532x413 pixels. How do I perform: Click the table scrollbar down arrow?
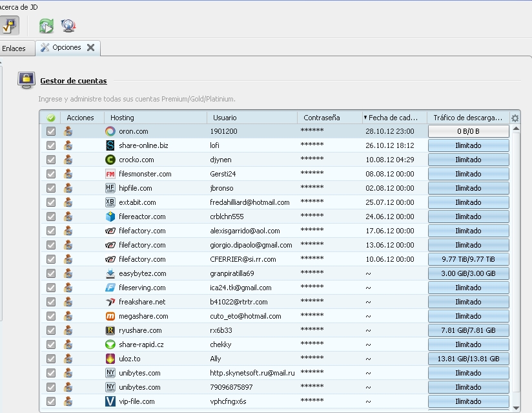click(516, 408)
